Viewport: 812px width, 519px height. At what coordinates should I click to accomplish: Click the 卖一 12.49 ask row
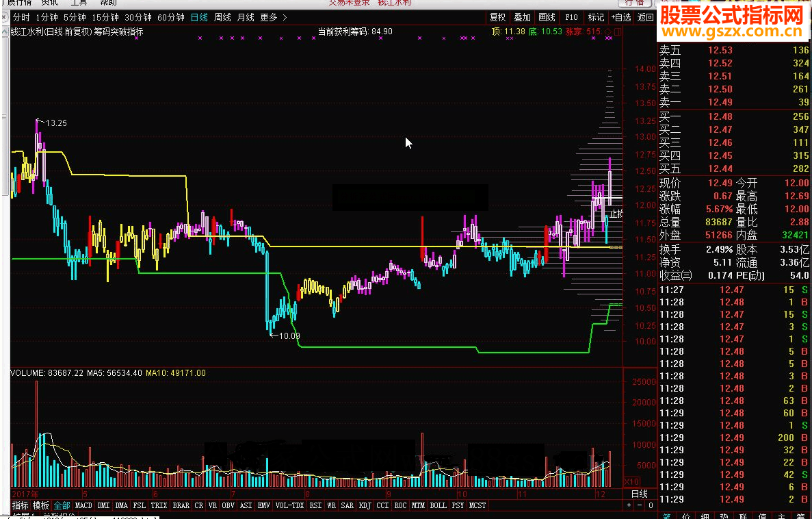734,102
